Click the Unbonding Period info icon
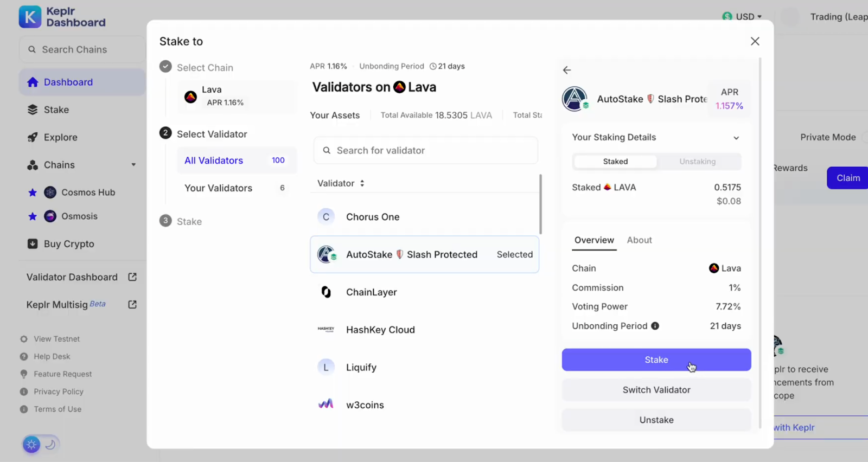Image resolution: width=868 pixels, height=462 pixels. click(655, 326)
